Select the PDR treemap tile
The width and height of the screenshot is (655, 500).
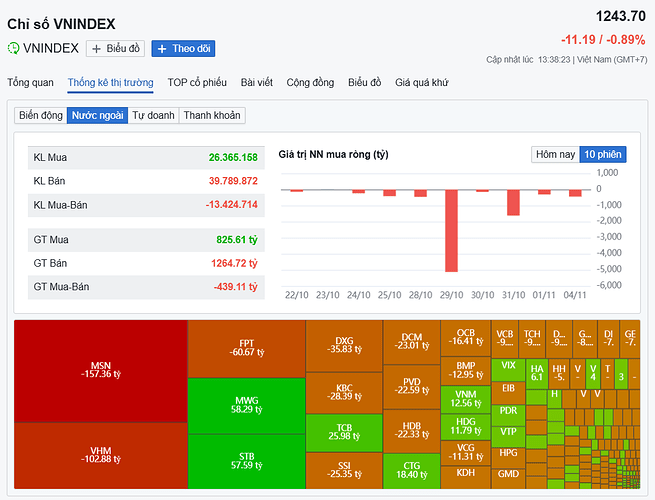tap(508, 414)
